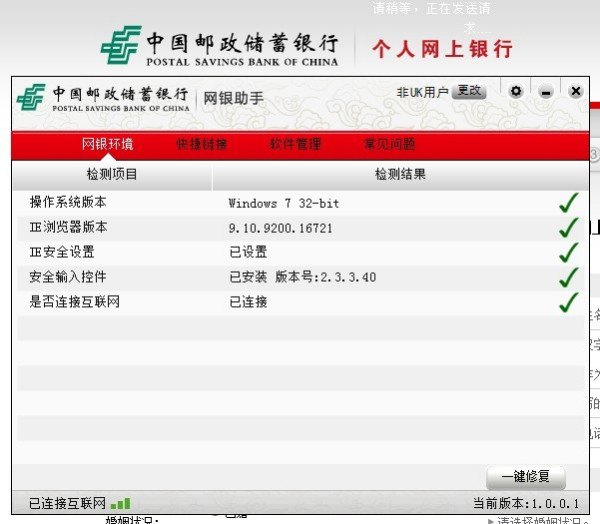Click the 当前版本:1.0.0.1 status text
Screen dimensions: 600x524
pyautogui.click(x=527, y=503)
